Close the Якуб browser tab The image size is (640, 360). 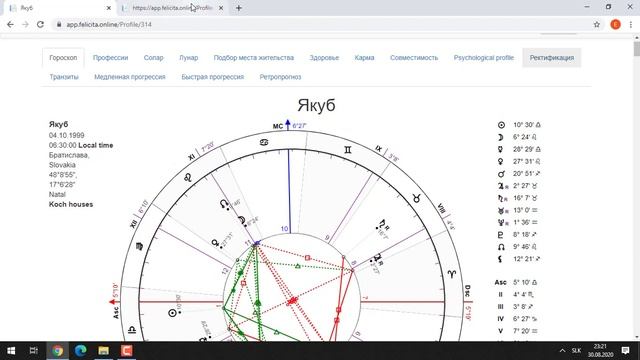tap(109, 8)
